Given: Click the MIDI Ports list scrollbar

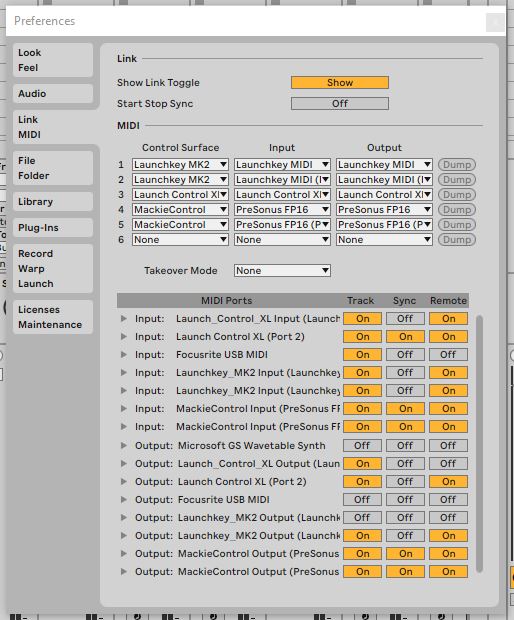Looking at the screenshot, I should 479,444.
